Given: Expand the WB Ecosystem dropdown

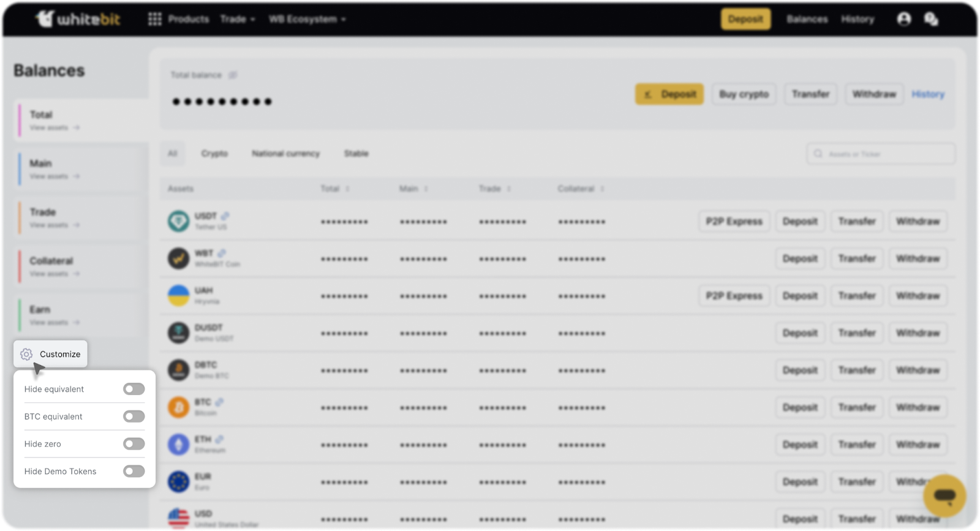Looking at the screenshot, I should click(307, 19).
